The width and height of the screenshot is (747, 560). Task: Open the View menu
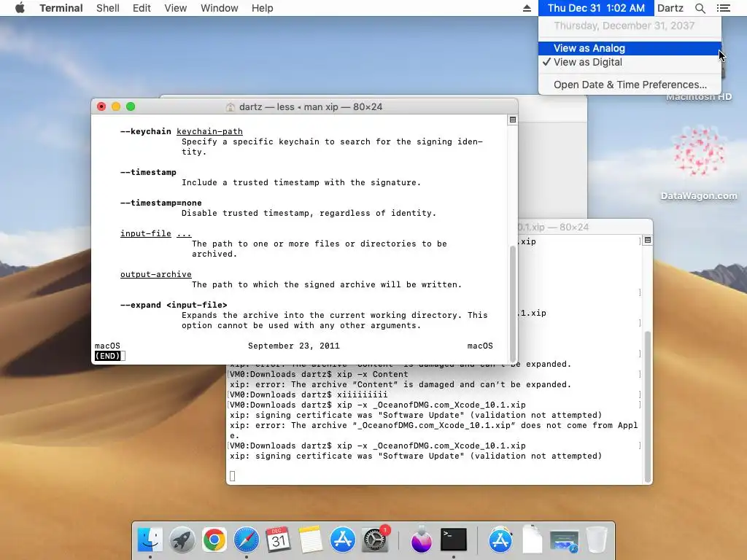[x=175, y=8]
